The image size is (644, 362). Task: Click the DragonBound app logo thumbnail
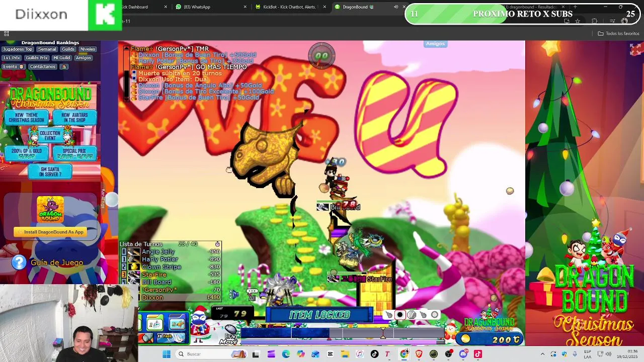[x=50, y=209]
